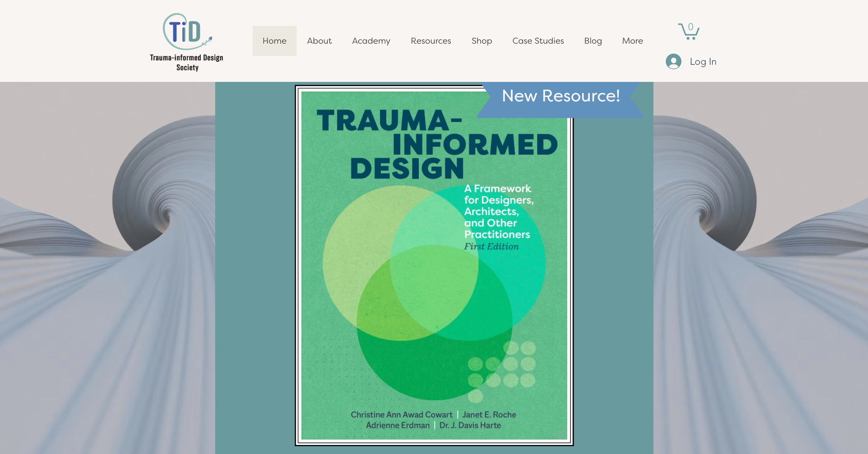
Task: Open the shopping cart icon
Action: (x=688, y=33)
